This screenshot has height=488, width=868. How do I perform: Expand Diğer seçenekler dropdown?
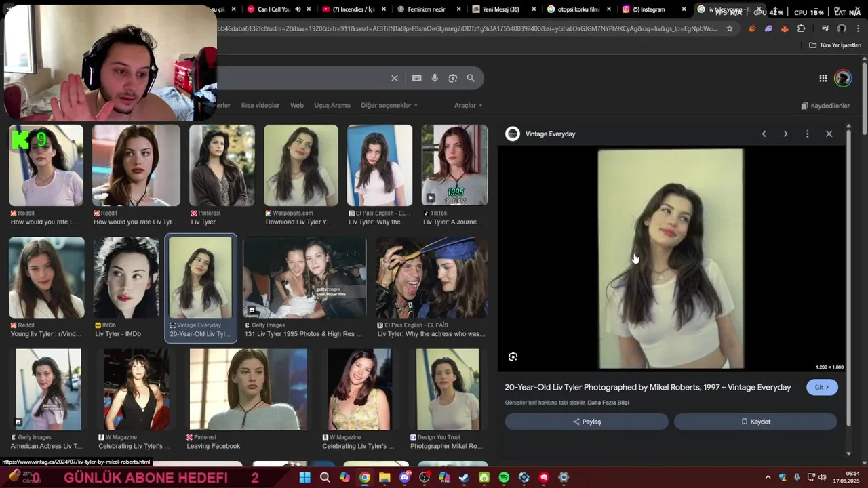pyautogui.click(x=389, y=105)
